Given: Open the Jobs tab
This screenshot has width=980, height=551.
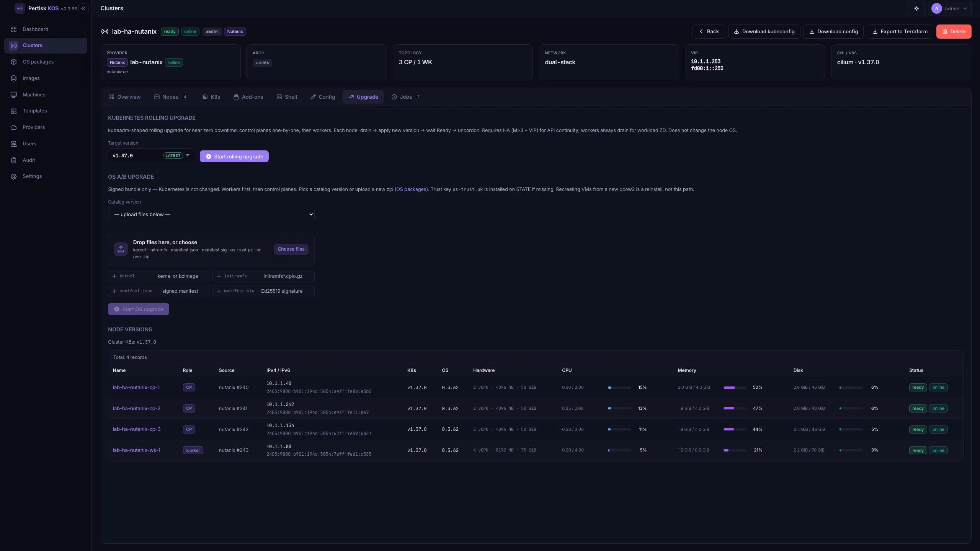Looking at the screenshot, I should [407, 97].
